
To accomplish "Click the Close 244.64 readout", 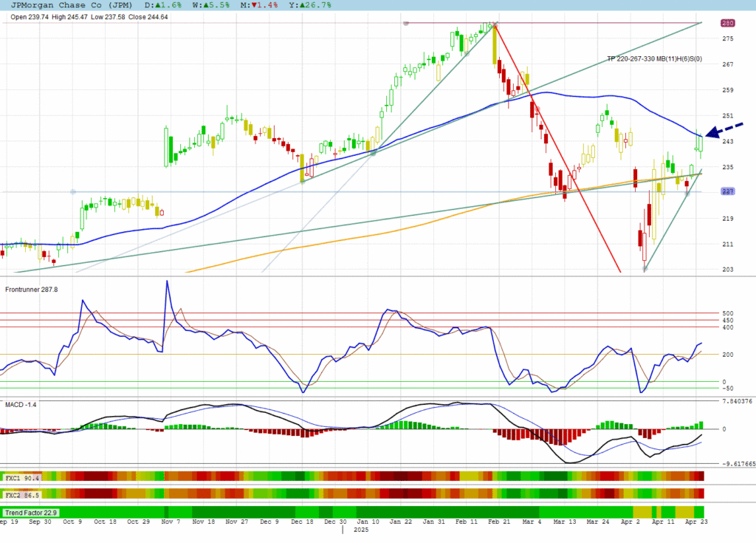I will 148,17.
